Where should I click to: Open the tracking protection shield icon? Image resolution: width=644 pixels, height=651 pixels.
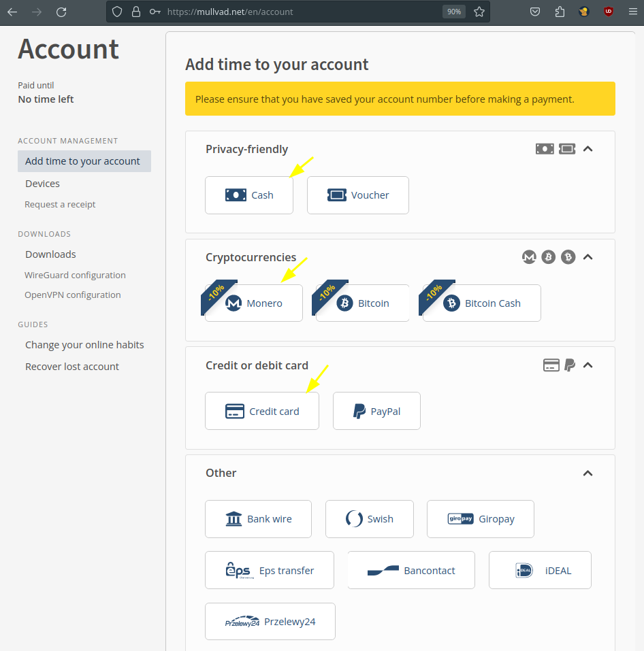point(117,12)
